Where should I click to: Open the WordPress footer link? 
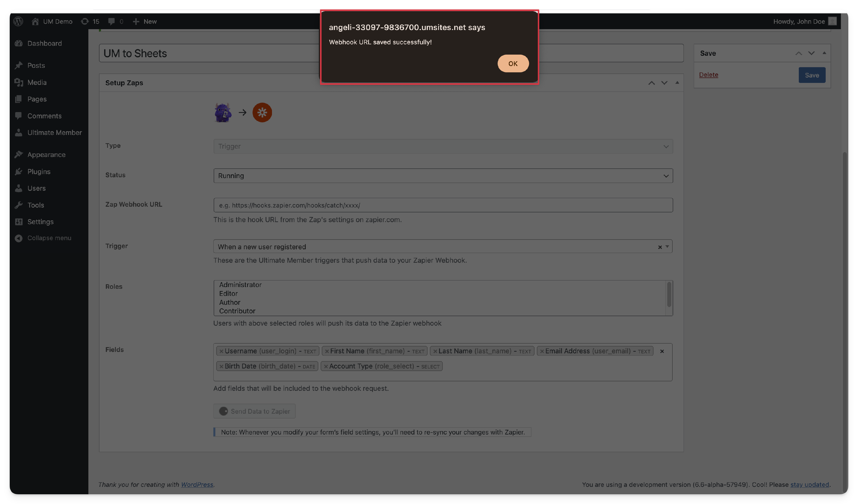point(197,485)
